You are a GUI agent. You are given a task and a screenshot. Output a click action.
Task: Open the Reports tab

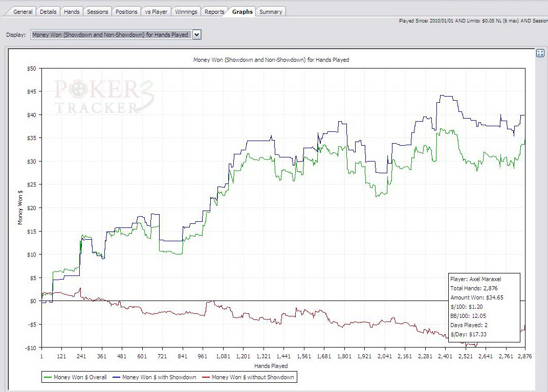click(214, 12)
